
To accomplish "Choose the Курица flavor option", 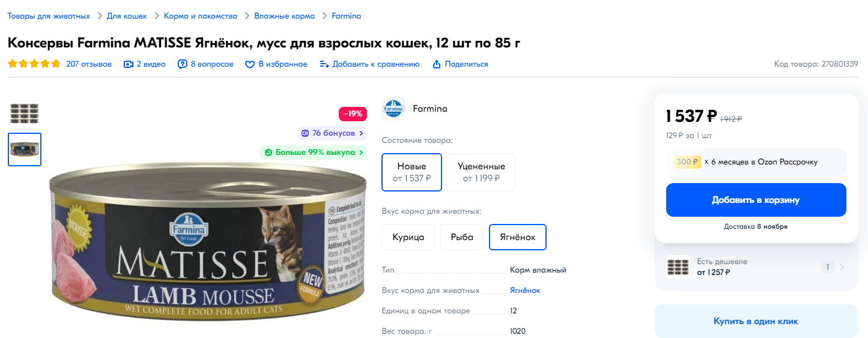I will (x=408, y=237).
